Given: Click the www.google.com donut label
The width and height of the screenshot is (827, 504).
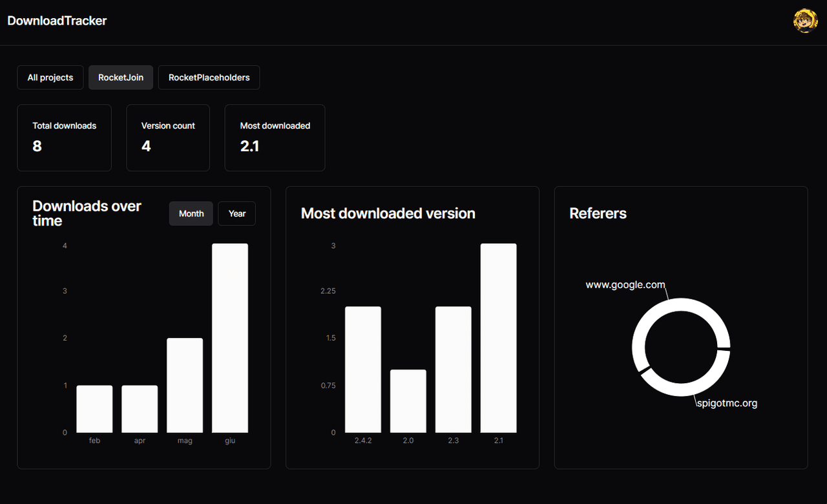Looking at the screenshot, I should [x=625, y=285].
